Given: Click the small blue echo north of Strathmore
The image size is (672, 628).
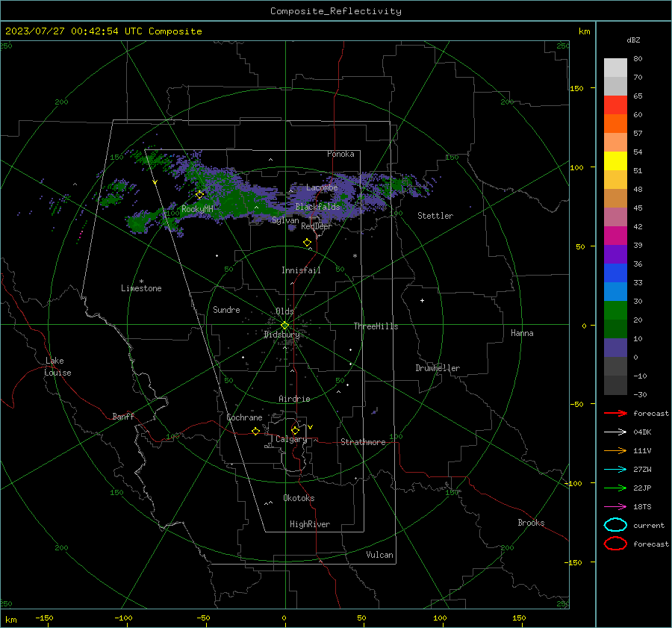Looking at the screenshot, I should (x=375, y=411).
